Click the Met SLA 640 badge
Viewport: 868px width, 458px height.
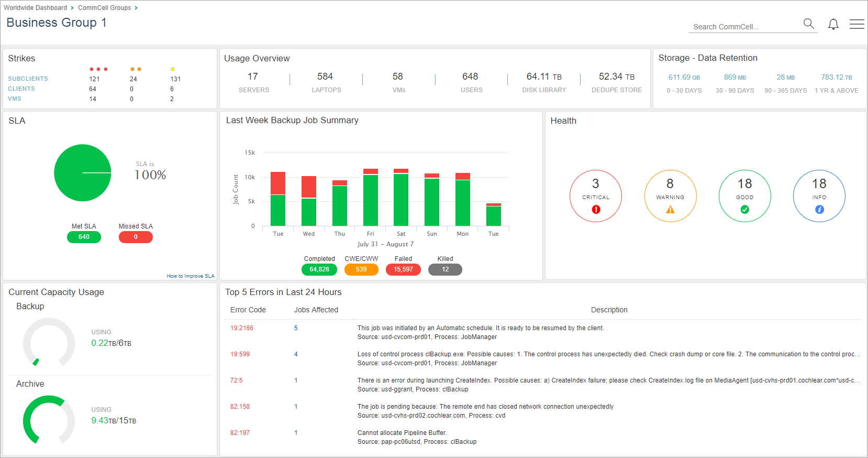pos(84,237)
